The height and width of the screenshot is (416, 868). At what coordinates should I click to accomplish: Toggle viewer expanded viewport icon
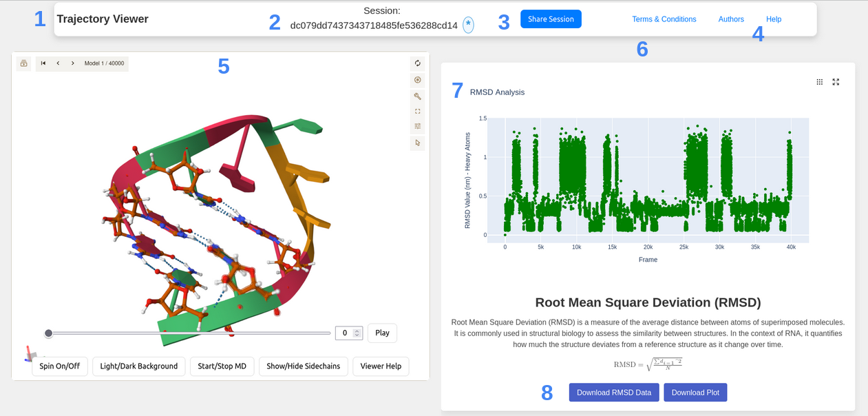[x=417, y=111]
